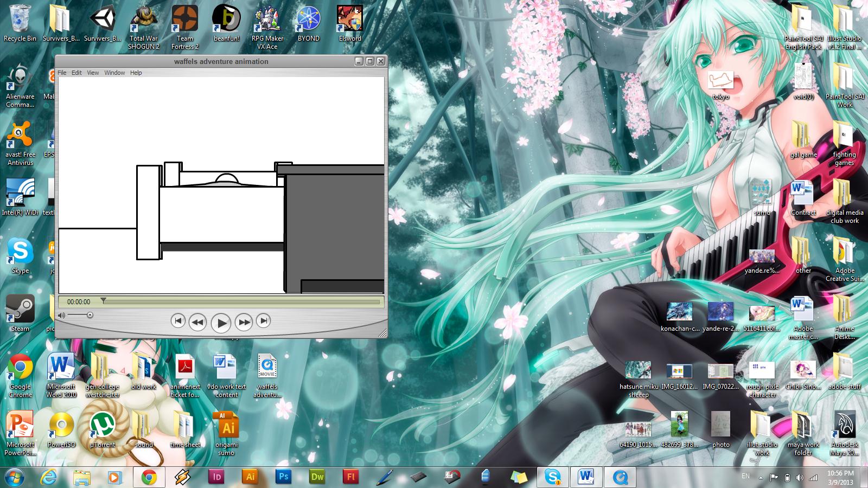Click the QuickTime timeline playhead marker
Viewport: 868px width, 488px height.
coord(103,300)
